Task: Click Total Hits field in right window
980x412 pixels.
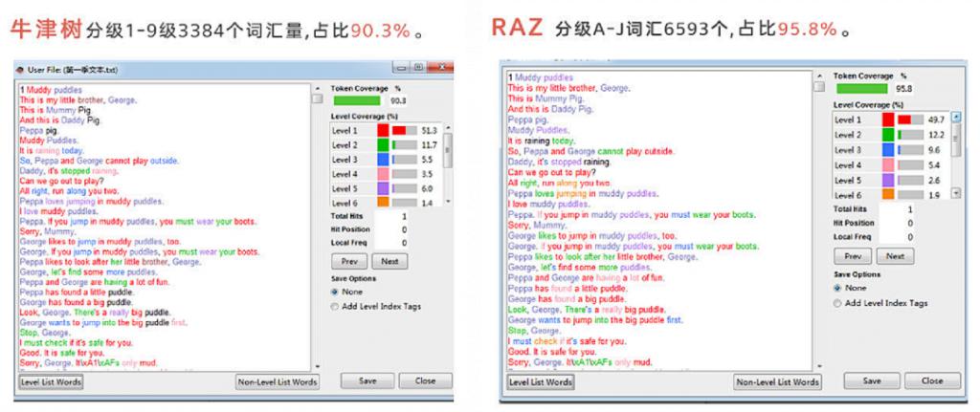Action: click(x=896, y=209)
